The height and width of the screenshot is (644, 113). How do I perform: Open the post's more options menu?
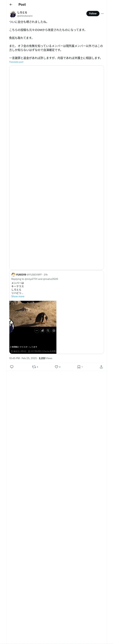pos(102,14)
